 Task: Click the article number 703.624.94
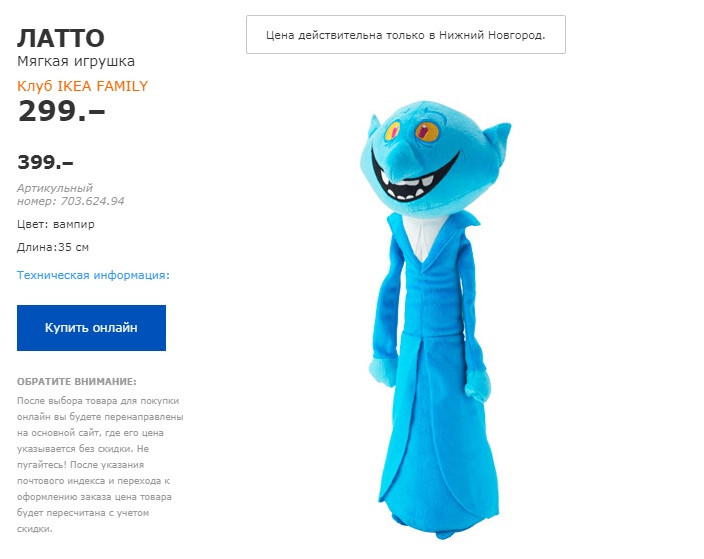pyautogui.click(x=92, y=201)
